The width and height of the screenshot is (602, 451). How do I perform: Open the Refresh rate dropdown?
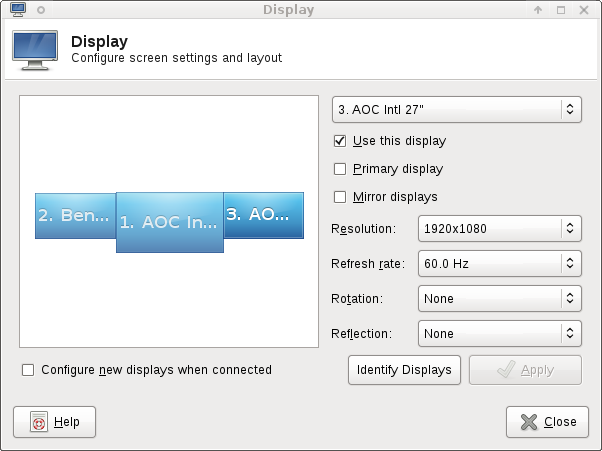tap(498, 264)
